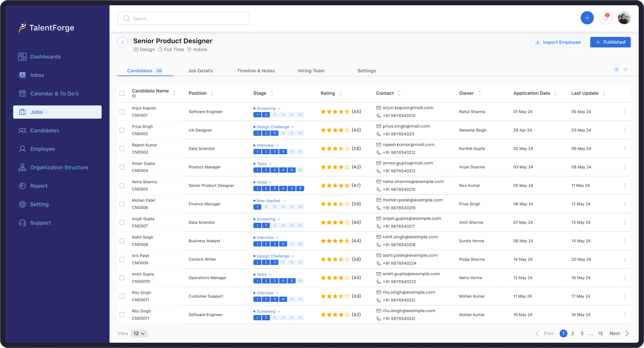Select Neha Sharma's row checkbox
Image resolution: width=644 pixels, height=348 pixels.
(122, 185)
